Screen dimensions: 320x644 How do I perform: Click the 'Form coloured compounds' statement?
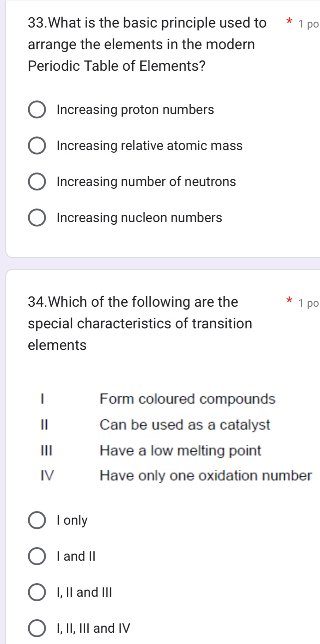point(187,399)
